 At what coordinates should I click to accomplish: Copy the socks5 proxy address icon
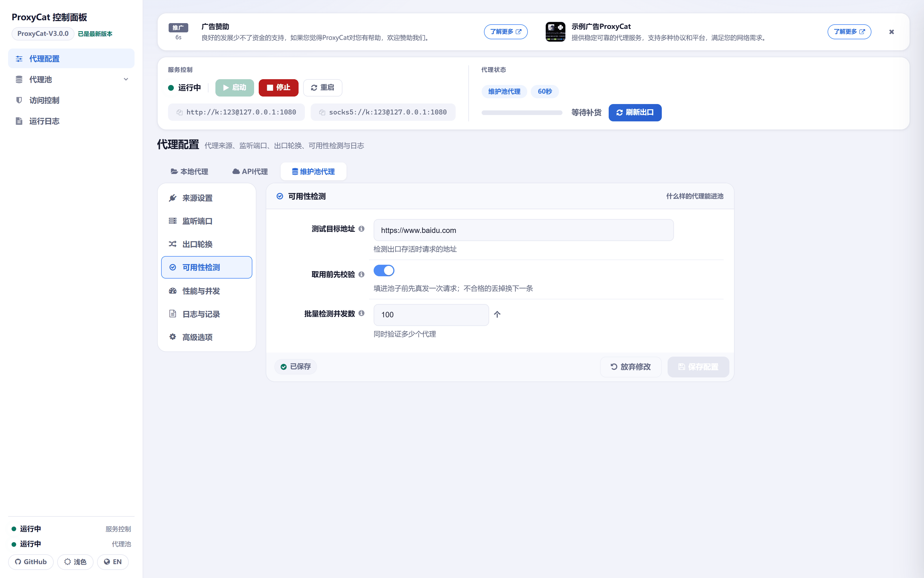point(322,112)
